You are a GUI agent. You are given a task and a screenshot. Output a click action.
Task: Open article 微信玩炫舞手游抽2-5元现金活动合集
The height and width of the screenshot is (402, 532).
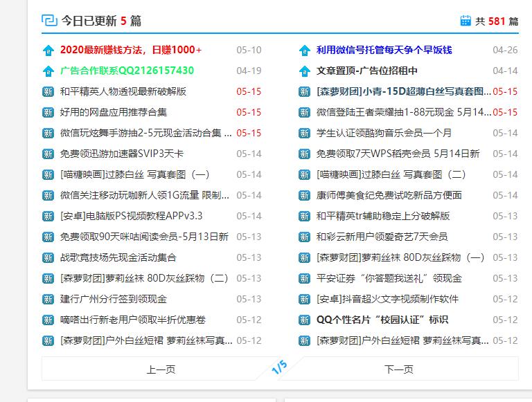(x=146, y=133)
